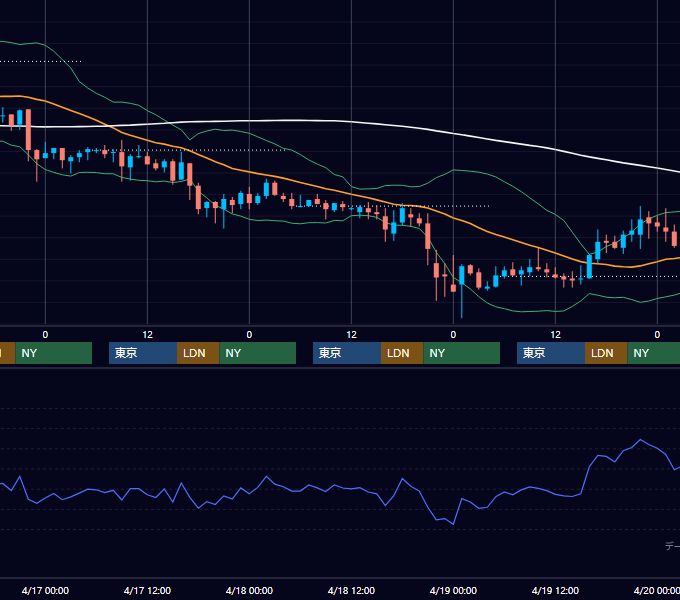Click the 4/17 00:00 date label
Image resolution: width=680 pixels, height=600 pixels.
click(x=45, y=590)
